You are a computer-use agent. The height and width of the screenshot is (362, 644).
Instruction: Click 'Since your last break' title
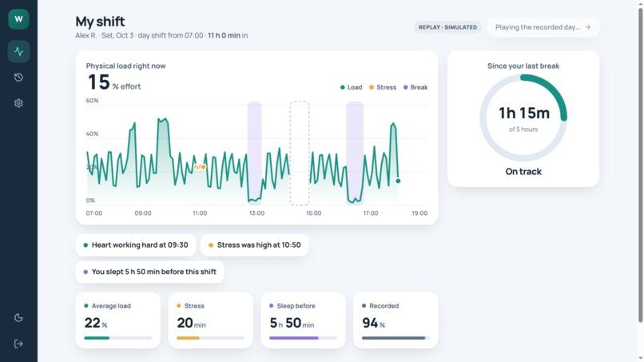(x=523, y=66)
